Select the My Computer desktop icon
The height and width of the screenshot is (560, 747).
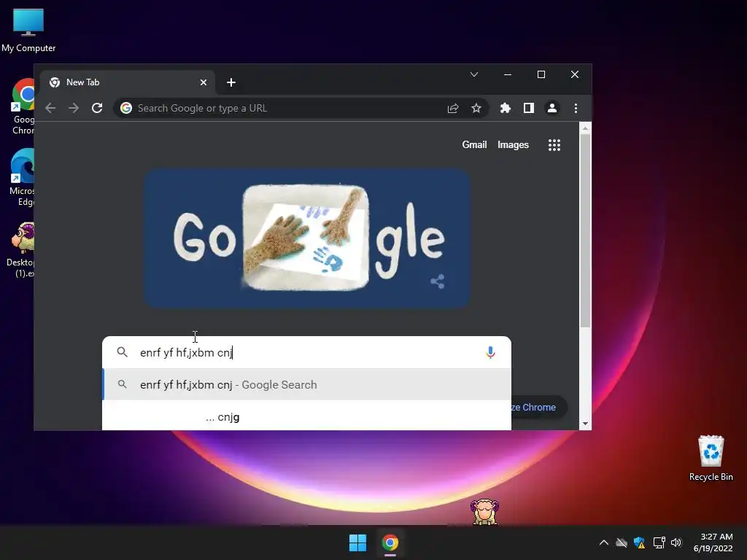[28, 29]
